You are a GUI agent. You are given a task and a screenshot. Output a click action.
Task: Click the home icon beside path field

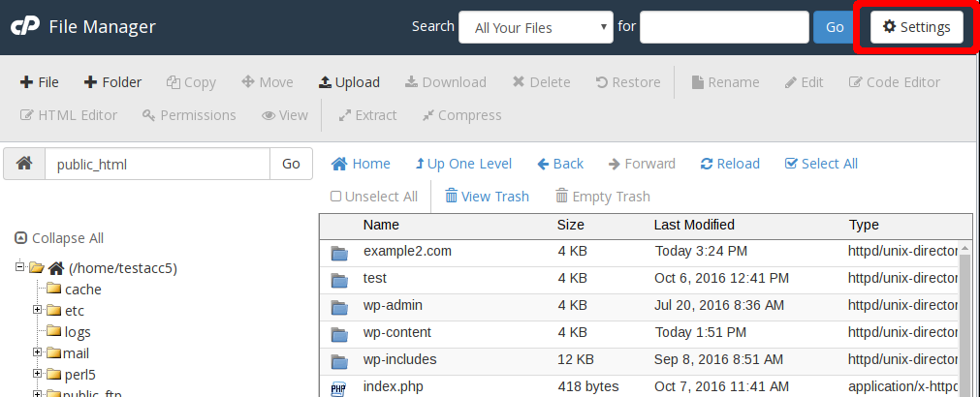(x=24, y=164)
